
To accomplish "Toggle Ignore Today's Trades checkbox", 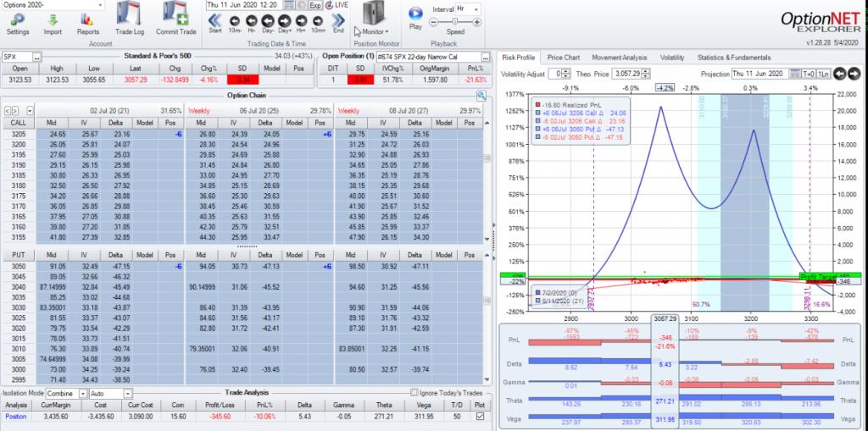I will tap(414, 392).
